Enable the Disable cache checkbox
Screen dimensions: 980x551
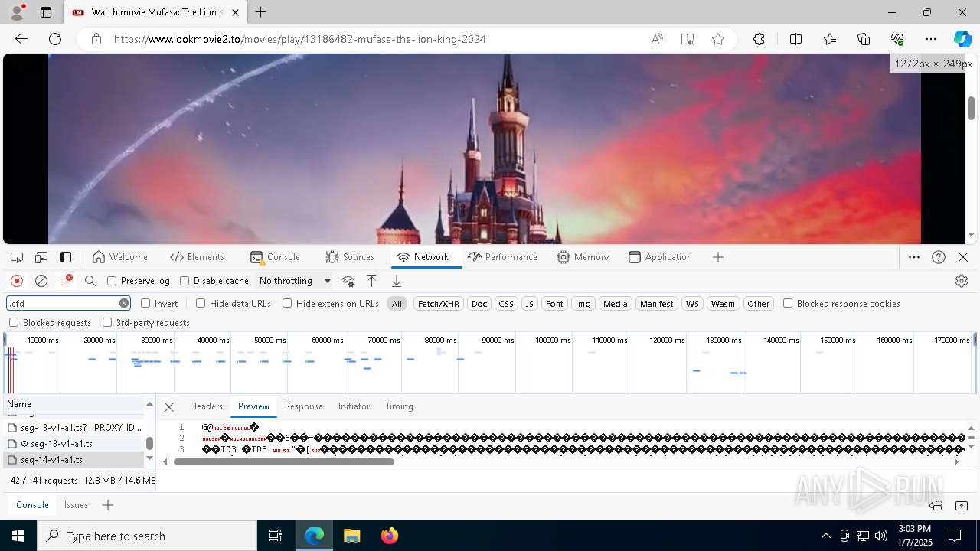coord(185,281)
